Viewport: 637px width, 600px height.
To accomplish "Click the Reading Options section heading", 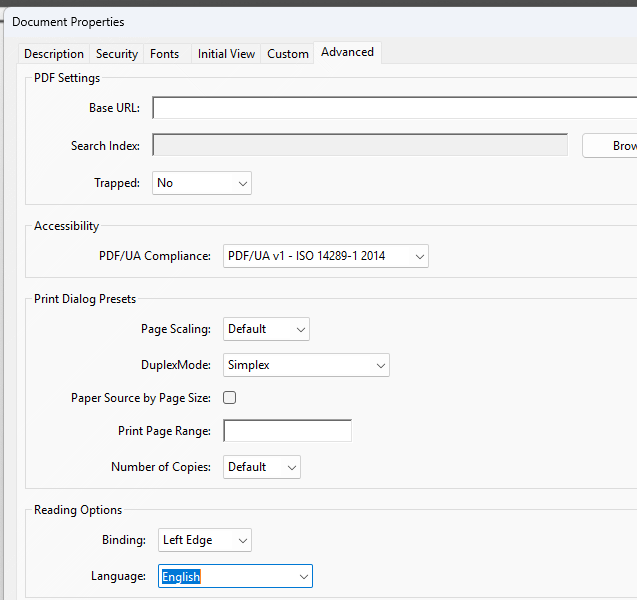I will [78, 510].
